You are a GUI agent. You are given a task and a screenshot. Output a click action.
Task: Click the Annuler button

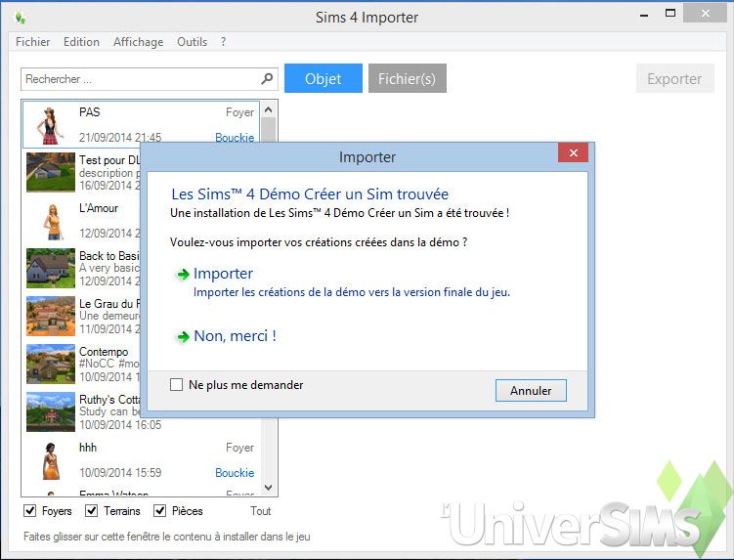point(531,390)
